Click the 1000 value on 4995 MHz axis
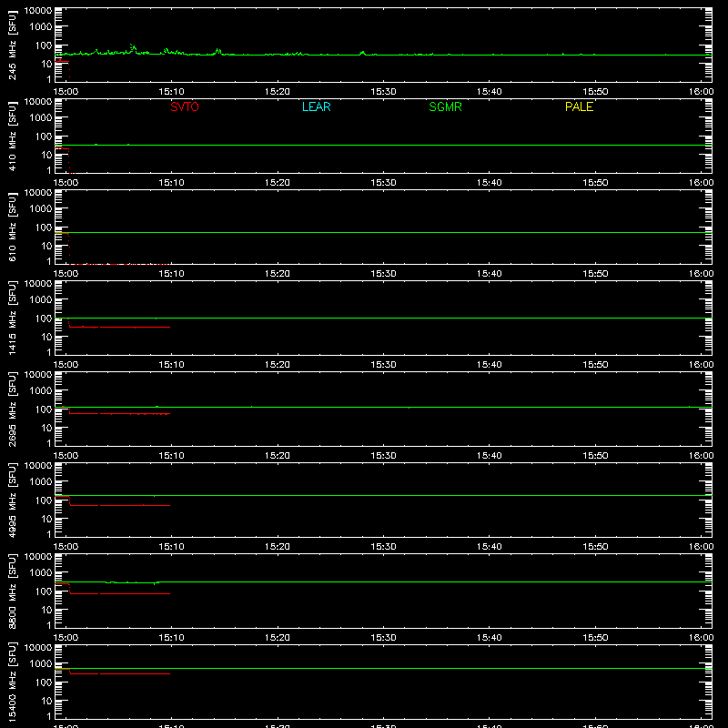Image resolution: width=728 pixels, height=728 pixels. point(41,482)
